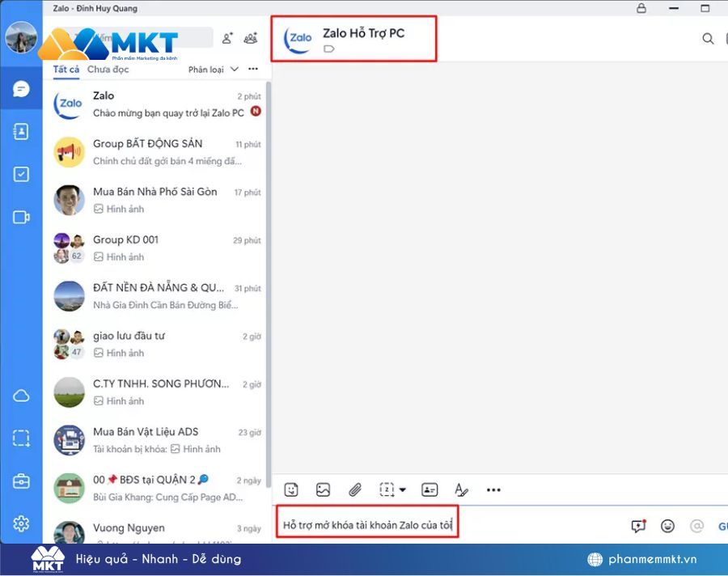Screen dimensions: 728x576
Task: Open the Contacts sidebar icon
Action: [21, 131]
